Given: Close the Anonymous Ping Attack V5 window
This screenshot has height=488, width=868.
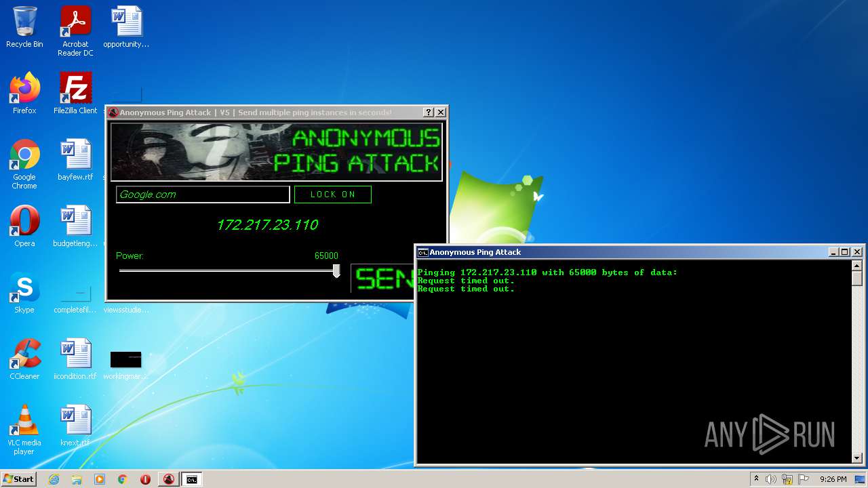Looking at the screenshot, I should pos(441,113).
